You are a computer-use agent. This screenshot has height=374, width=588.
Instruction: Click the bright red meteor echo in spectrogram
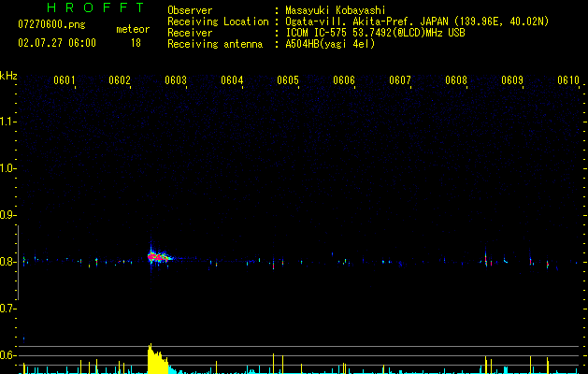[x=158, y=258]
